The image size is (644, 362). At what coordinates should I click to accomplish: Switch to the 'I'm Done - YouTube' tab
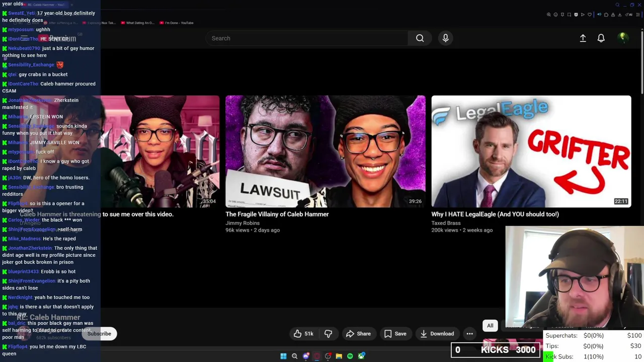pyautogui.click(x=176, y=23)
